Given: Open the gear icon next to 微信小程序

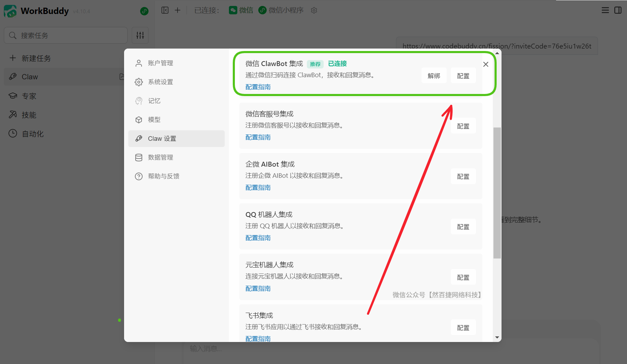Looking at the screenshot, I should (x=314, y=10).
